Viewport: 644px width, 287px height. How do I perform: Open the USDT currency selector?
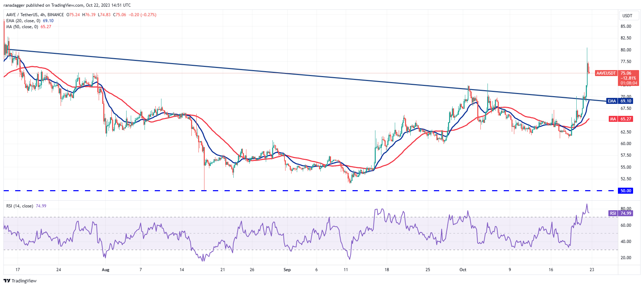coord(627,15)
